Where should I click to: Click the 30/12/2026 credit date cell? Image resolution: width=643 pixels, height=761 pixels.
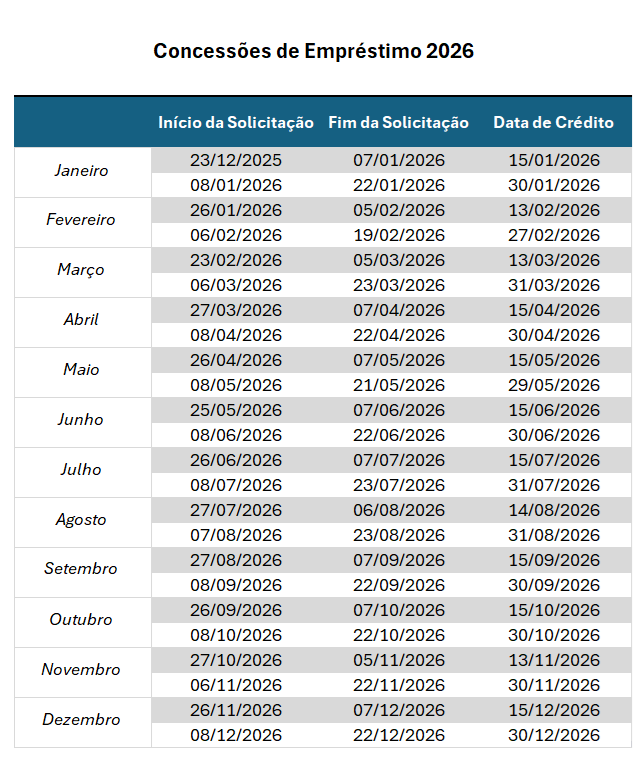(x=553, y=735)
